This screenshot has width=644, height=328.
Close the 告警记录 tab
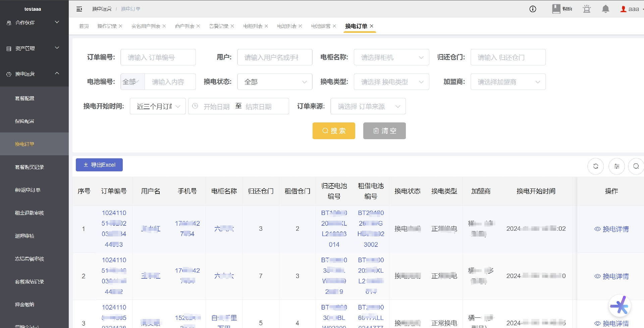click(x=232, y=26)
